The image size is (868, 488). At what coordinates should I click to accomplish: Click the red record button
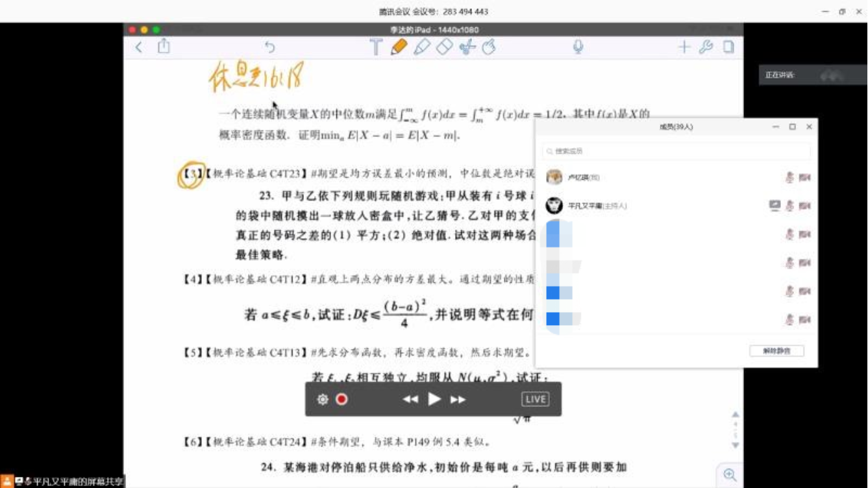pyautogui.click(x=341, y=399)
